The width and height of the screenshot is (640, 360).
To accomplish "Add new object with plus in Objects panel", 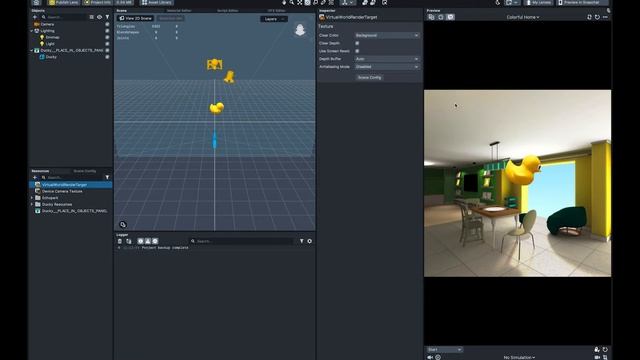I will (x=35, y=17).
